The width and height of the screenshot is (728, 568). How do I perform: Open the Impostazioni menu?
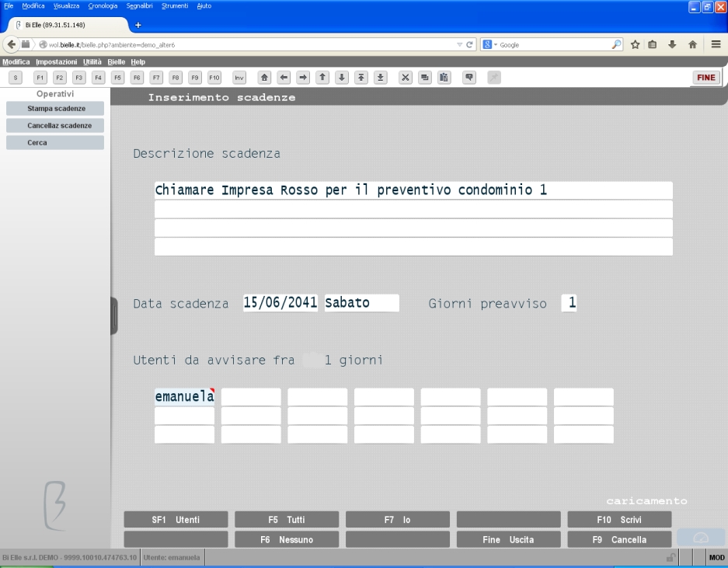point(57,61)
